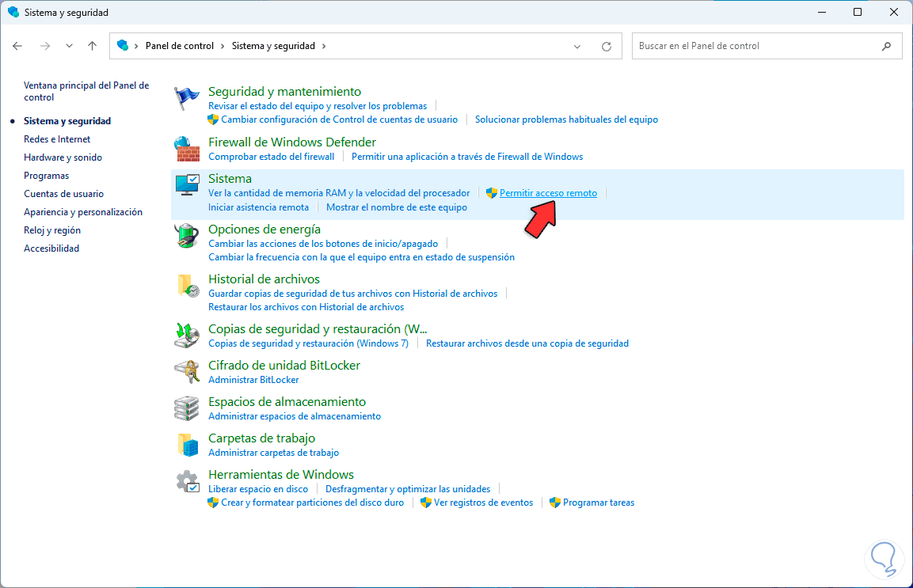The width and height of the screenshot is (913, 588).
Task: Click the Permitir acceso remoto link
Action: pos(548,193)
